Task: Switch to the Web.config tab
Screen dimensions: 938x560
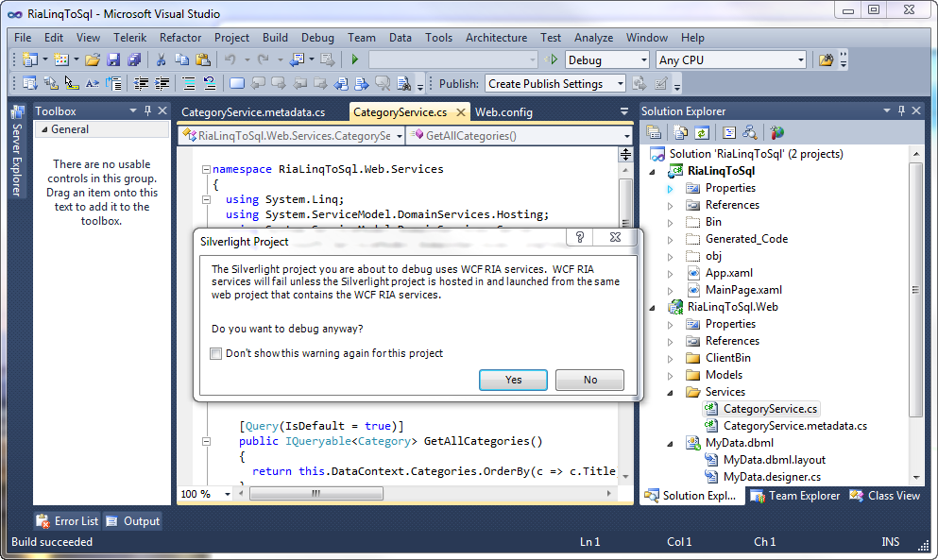Action: (x=503, y=111)
